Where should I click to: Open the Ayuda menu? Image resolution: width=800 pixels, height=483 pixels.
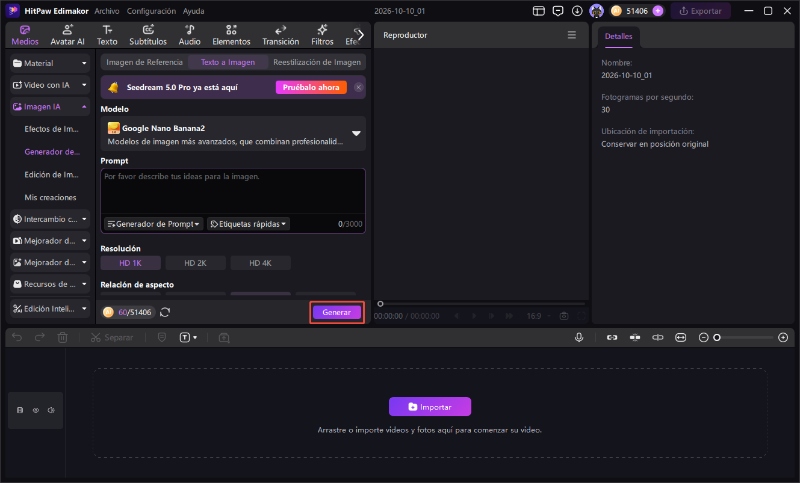coord(193,11)
